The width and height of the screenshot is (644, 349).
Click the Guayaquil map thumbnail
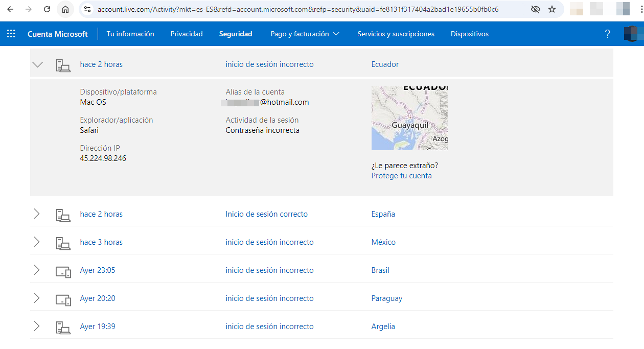(x=410, y=118)
